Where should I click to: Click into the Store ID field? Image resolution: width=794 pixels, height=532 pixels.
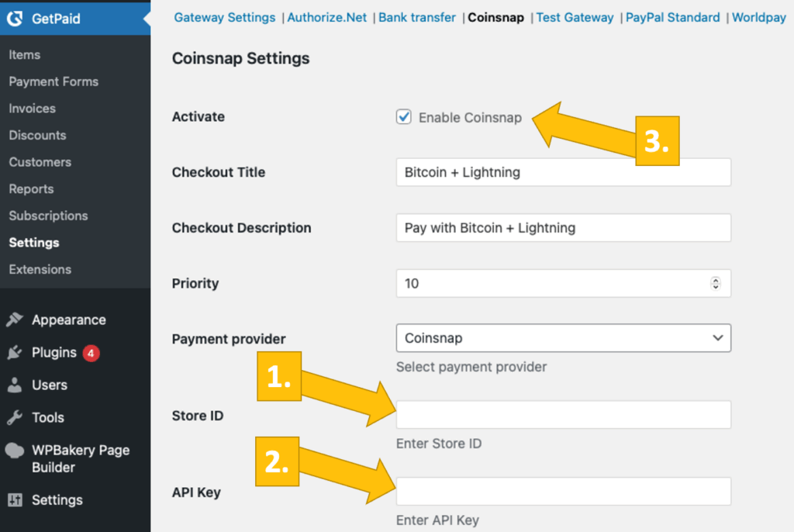click(563, 415)
